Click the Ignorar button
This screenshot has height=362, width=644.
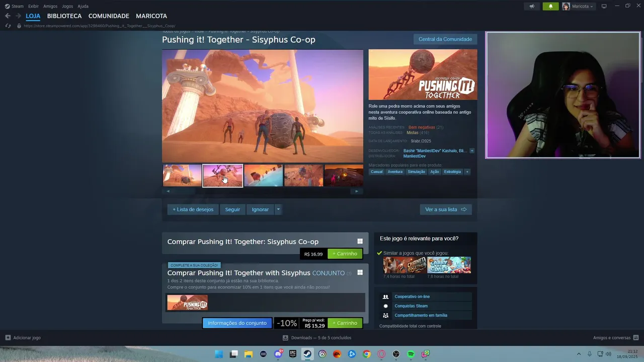[x=260, y=210]
